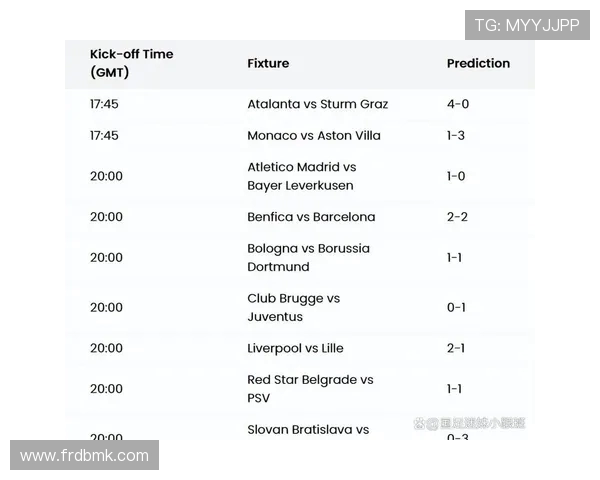Viewport: 600px width, 480px height.
Task: Click the Atalanta vs Sturm Graz fixture
Action: 317,104
